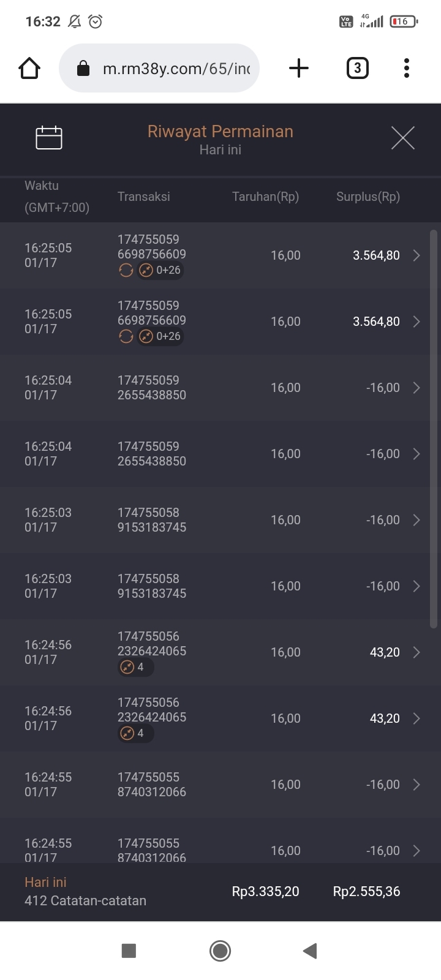Open the calendar date picker icon
The width and height of the screenshot is (441, 980).
(x=49, y=138)
